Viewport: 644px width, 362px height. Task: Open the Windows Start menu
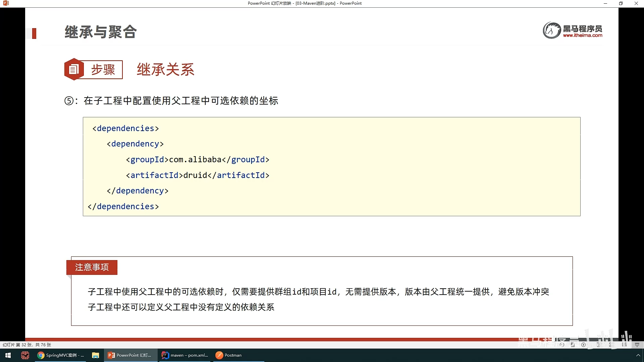[x=8, y=355]
